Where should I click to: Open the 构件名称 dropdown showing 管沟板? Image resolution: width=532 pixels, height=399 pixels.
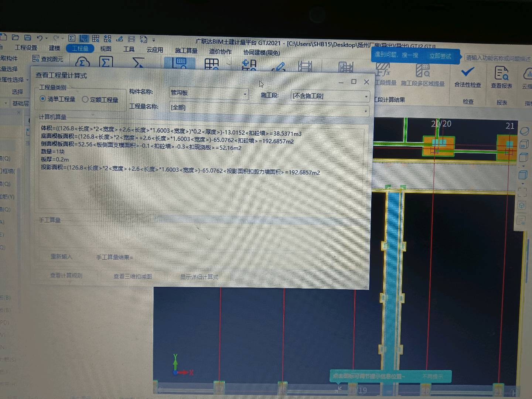209,93
